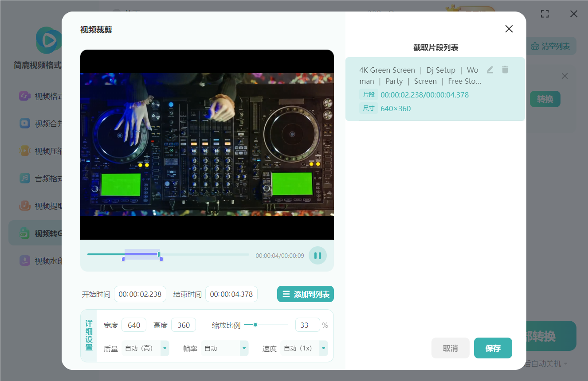Open the 帧率 自动 combo box
588x381 pixels.
click(x=225, y=348)
